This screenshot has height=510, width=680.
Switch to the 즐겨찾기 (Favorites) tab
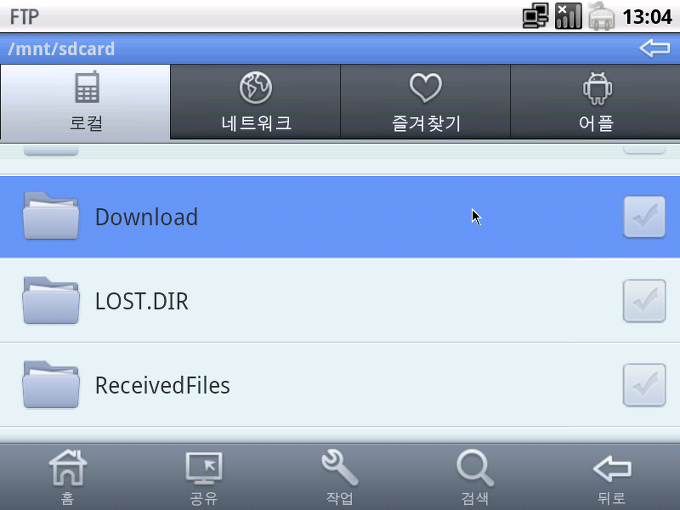[425, 102]
